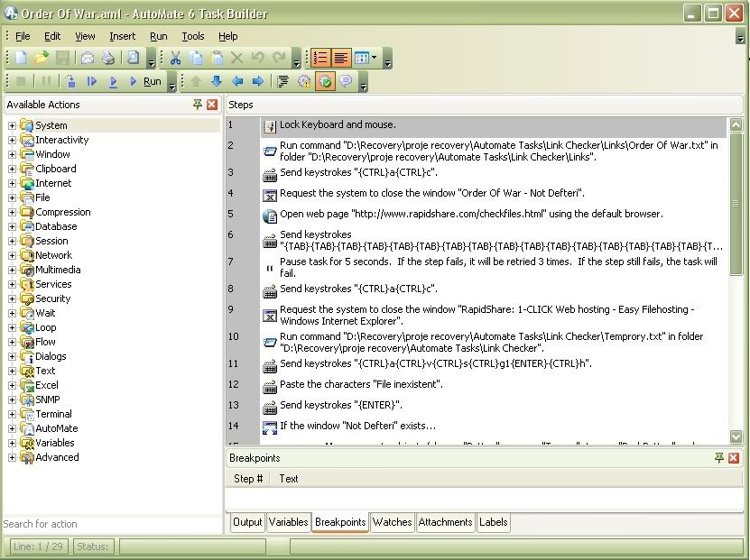Select the Window folder in Available Actions
Image resolution: width=750 pixels, height=560 pixels.
click(52, 154)
